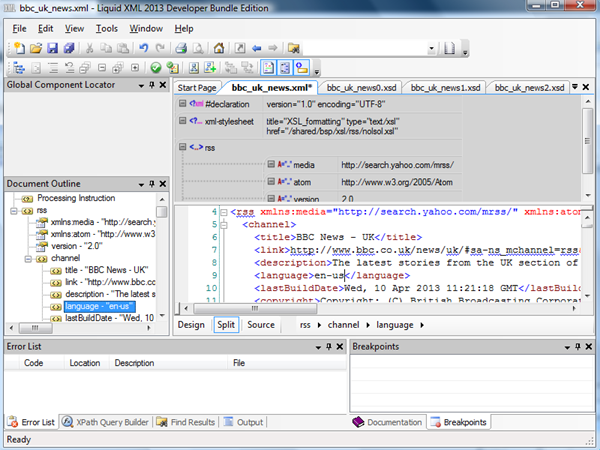The image size is (600, 450).
Task: Click the validate-with-schema checkmark document icon
Action: (173, 68)
